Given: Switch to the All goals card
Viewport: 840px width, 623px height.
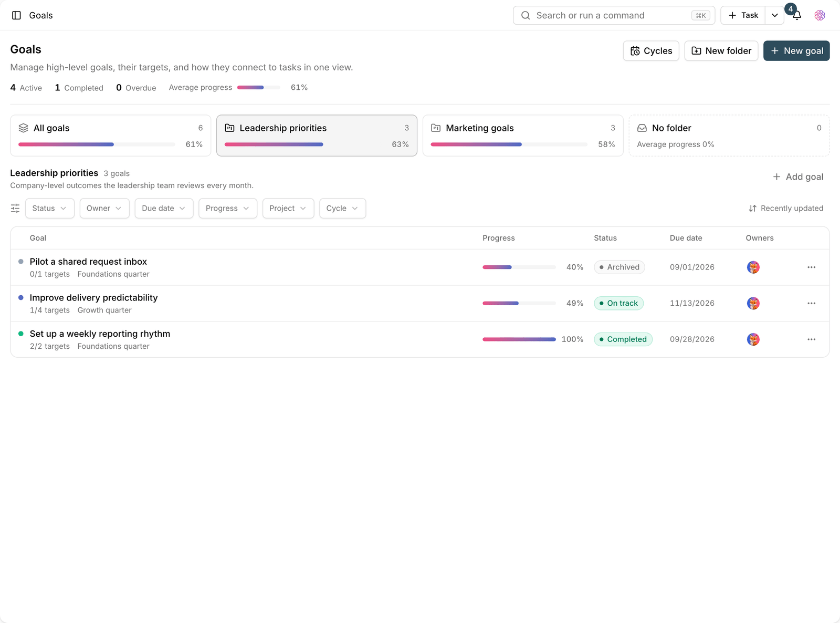Looking at the screenshot, I should [x=111, y=136].
